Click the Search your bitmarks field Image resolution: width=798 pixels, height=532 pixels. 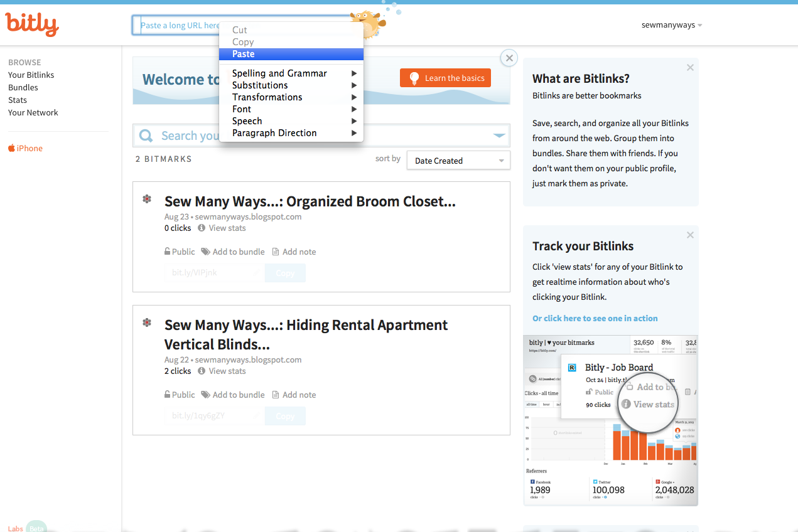321,136
